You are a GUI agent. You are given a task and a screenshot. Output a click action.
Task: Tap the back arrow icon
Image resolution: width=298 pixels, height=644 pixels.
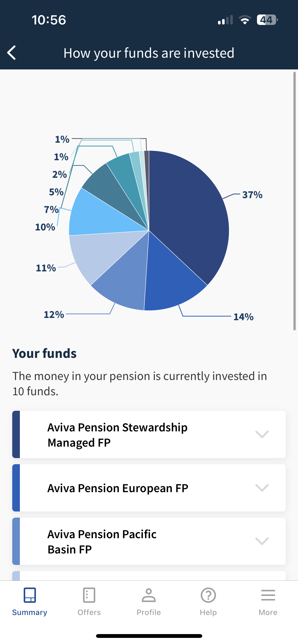click(x=12, y=53)
